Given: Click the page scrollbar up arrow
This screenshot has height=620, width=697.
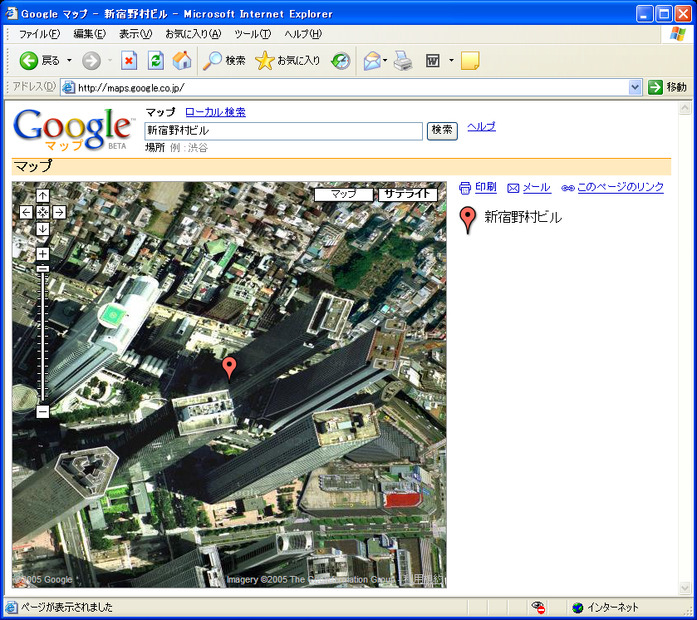Looking at the screenshot, I should [x=685, y=108].
